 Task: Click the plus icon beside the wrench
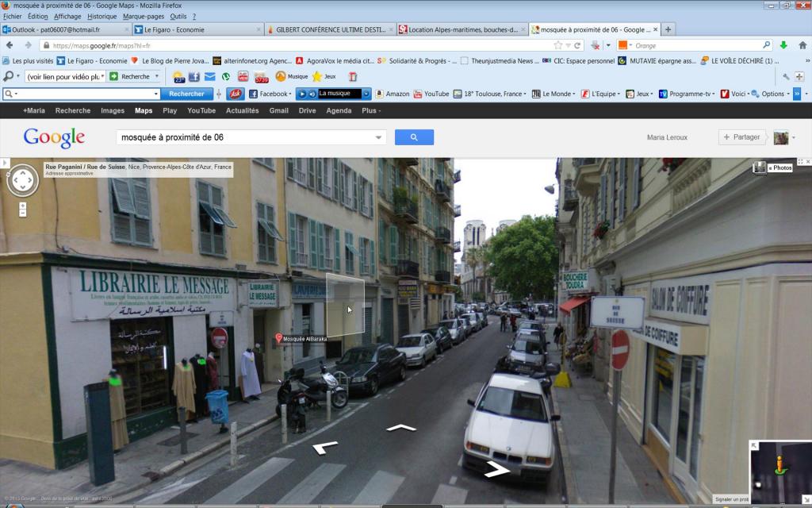pyautogui.click(x=799, y=77)
